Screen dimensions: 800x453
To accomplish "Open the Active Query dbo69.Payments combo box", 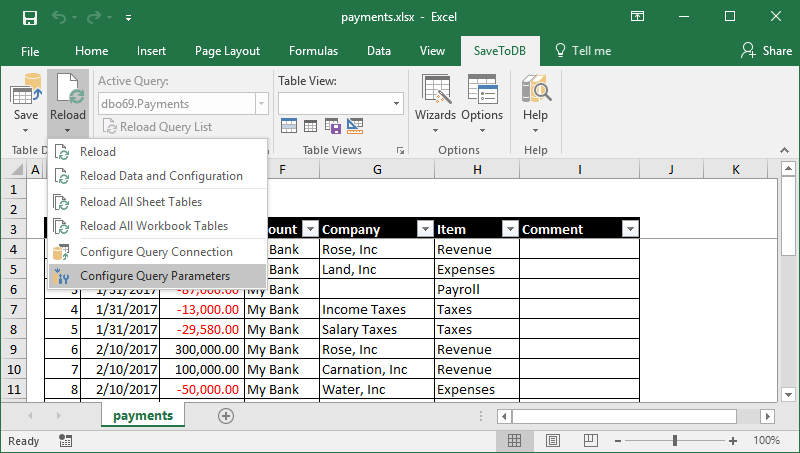I will click(x=183, y=104).
